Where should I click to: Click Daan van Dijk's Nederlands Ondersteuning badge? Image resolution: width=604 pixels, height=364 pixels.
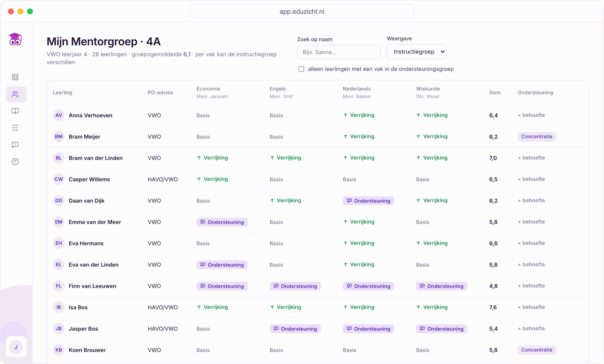pyautogui.click(x=368, y=201)
